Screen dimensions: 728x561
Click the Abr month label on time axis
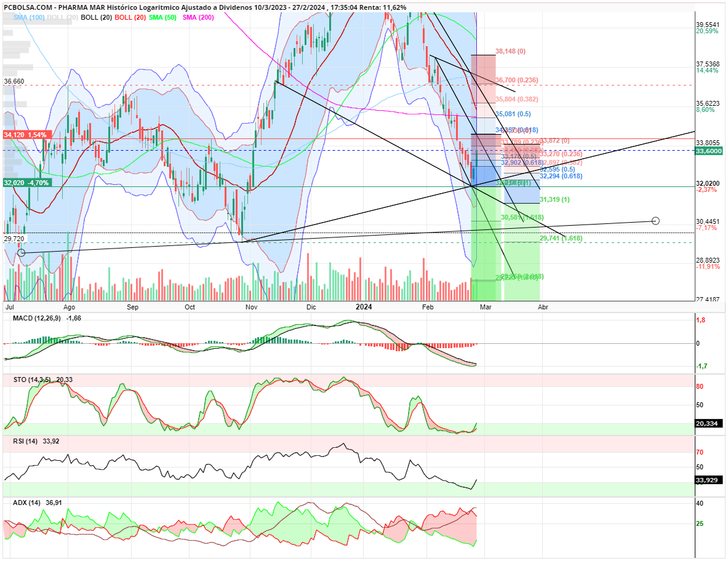(543, 307)
